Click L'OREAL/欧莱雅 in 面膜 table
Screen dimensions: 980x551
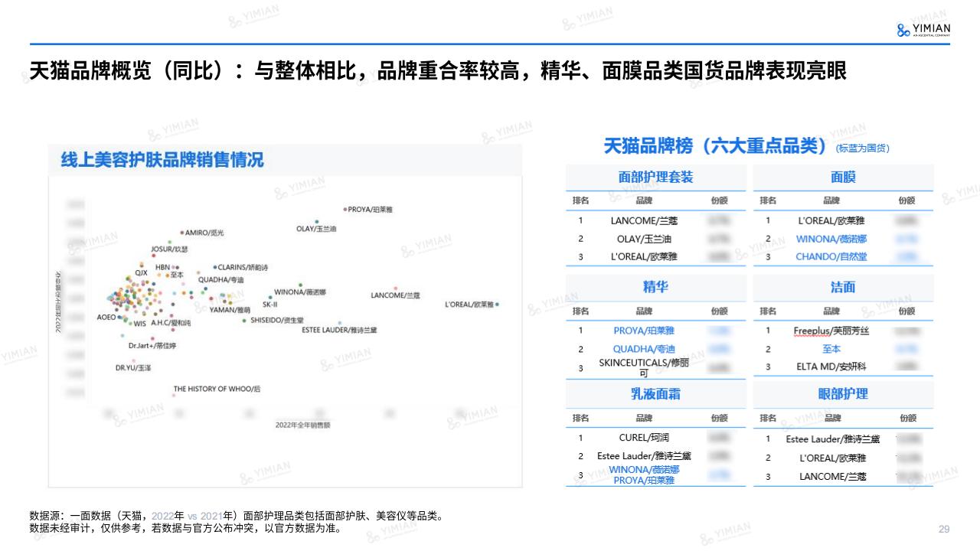pos(831,220)
